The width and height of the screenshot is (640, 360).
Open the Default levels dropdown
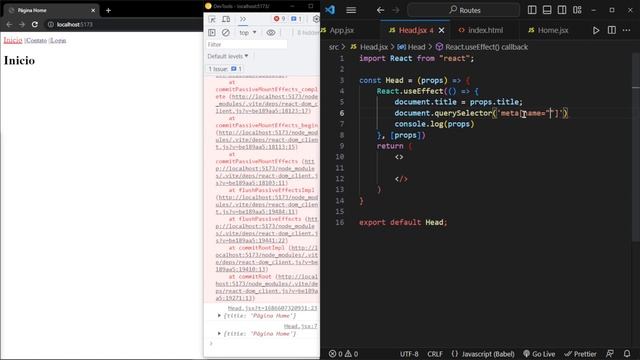point(228,56)
